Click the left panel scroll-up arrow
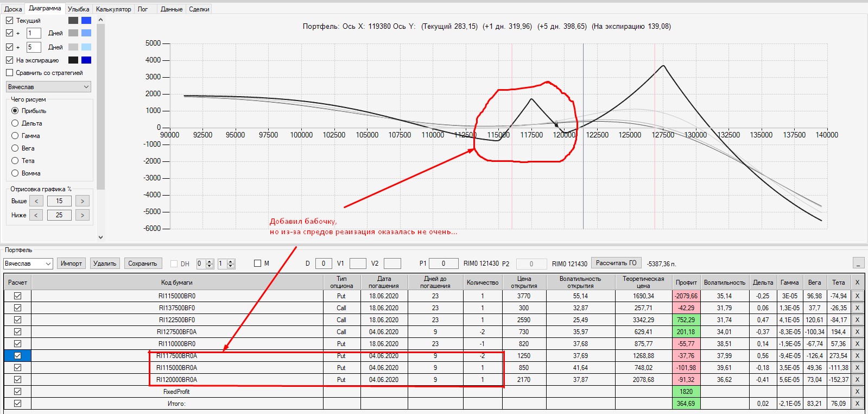Image resolution: width=868 pixels, height=414 pixels. click(100, 20)
